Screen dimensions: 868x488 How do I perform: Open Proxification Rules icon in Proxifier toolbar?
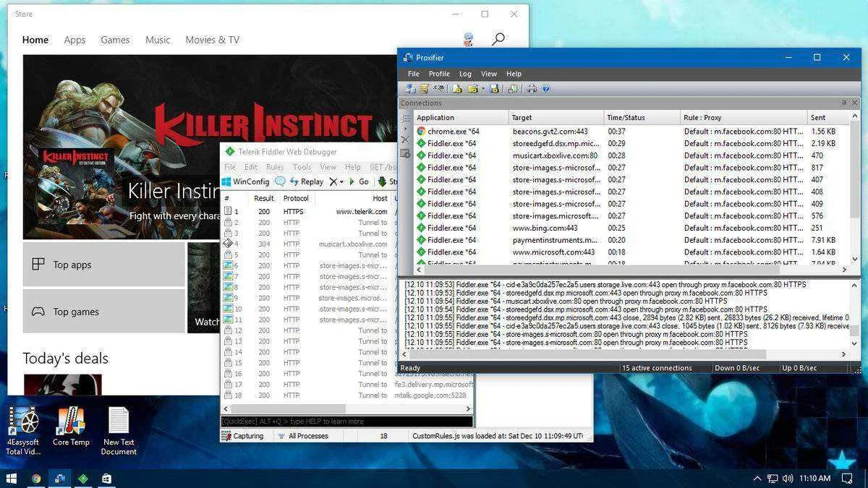coord(425,89)
